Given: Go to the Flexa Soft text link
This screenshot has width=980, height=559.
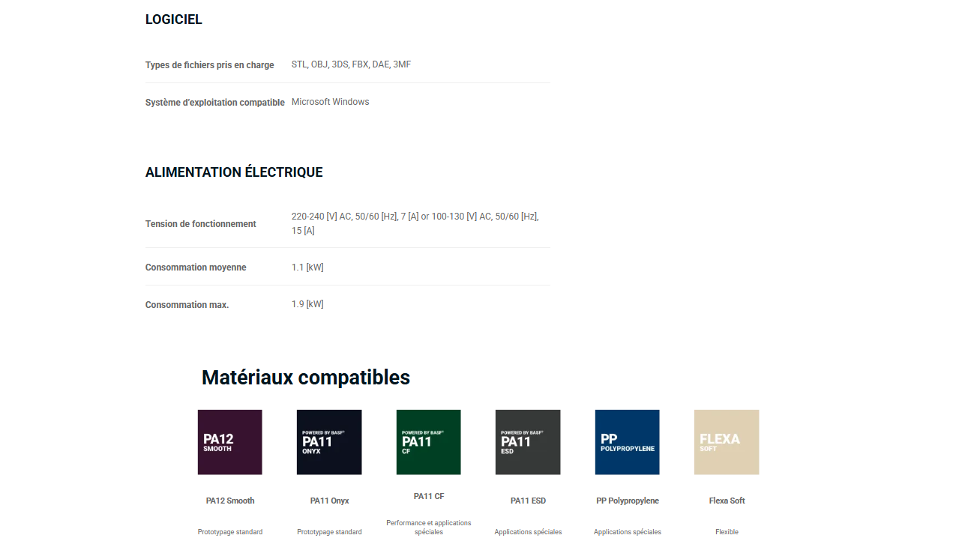Looking at the screenshot, I should 727,501.
